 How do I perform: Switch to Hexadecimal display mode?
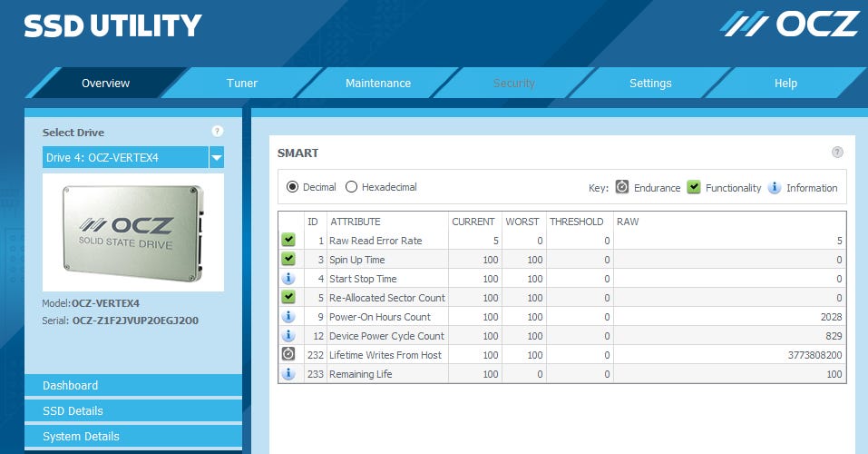(351, 187)
